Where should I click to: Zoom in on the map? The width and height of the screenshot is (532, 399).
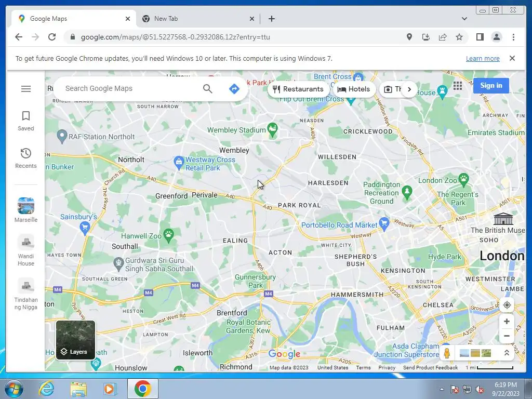pos(507,321)
